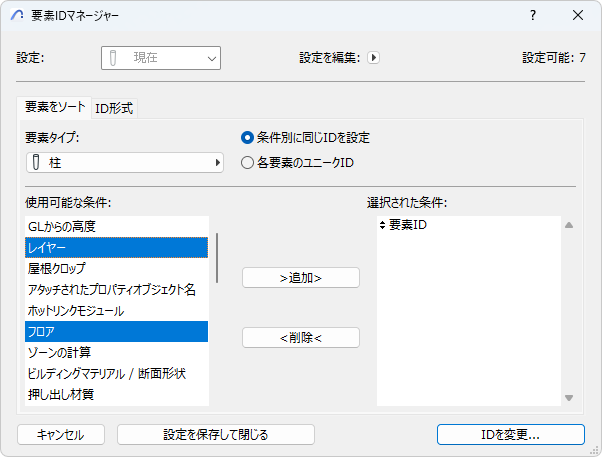Click the help question mark button

(x=533, y=15)
